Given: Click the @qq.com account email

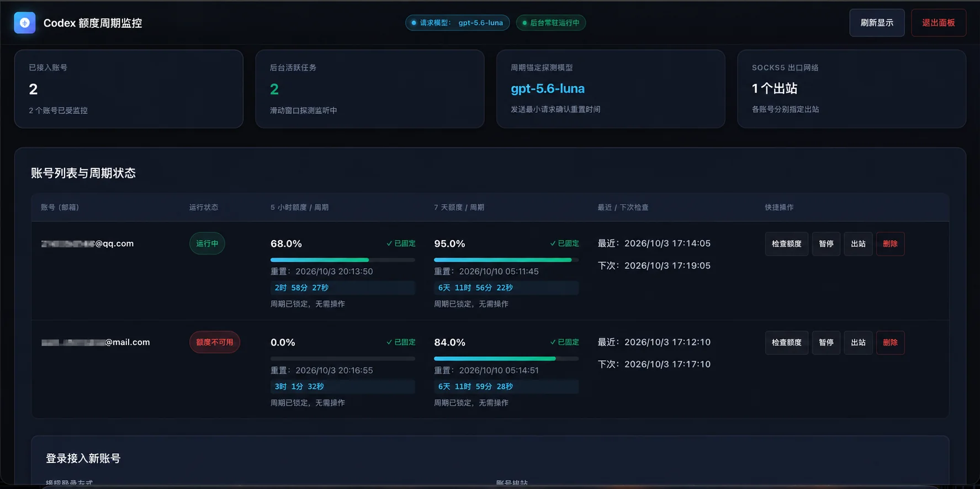Looking at the screenshot, I should click(87, 243).
